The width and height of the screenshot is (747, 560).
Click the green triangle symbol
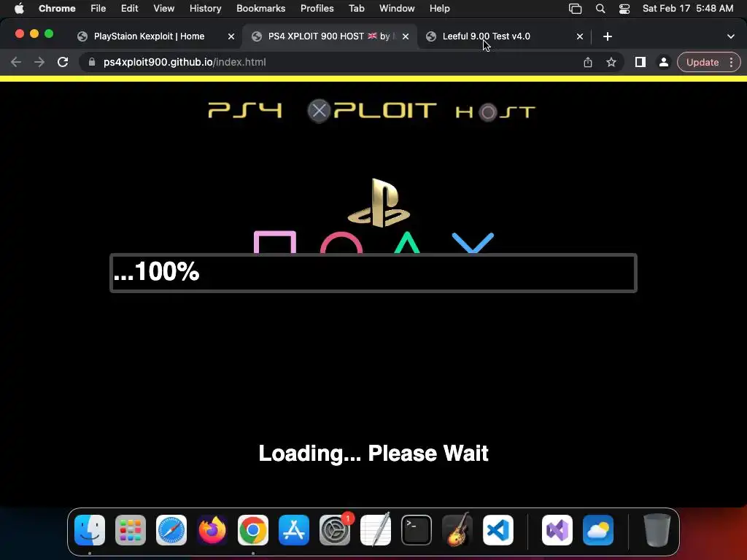point(407,242)
